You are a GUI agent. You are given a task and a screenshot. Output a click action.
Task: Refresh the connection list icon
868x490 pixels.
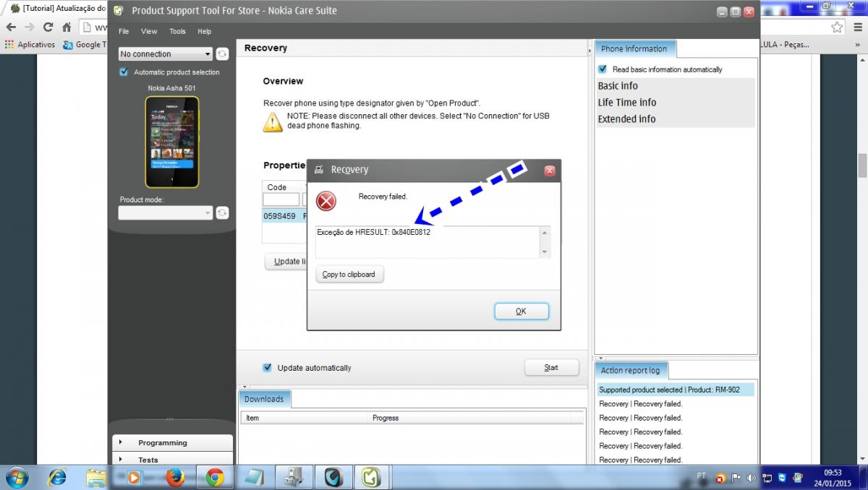tap(222, 53)
